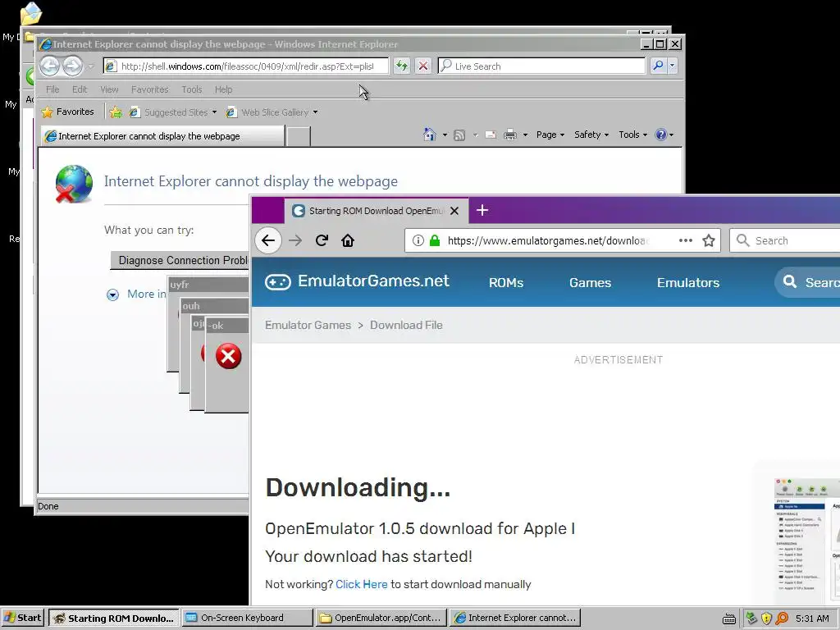Open the Emulators navigation link
This screenshot has height=630, width=840.
point(688,282)
